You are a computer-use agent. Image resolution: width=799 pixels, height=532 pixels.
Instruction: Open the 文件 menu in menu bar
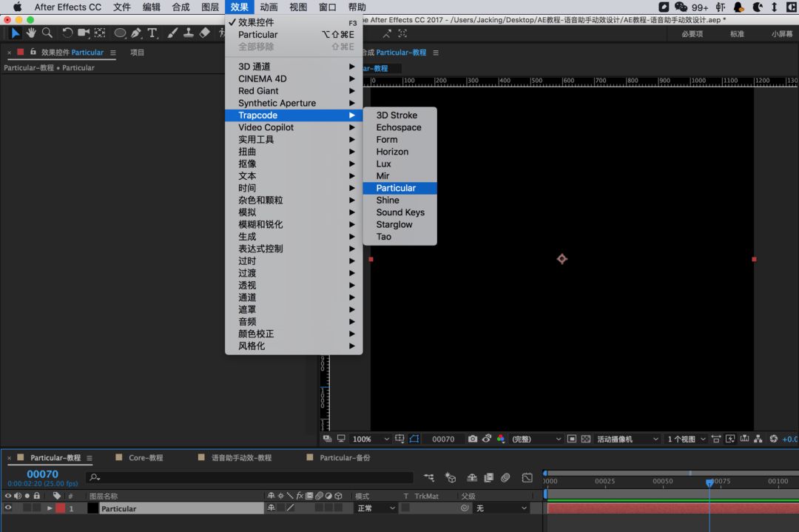[122, 7]
